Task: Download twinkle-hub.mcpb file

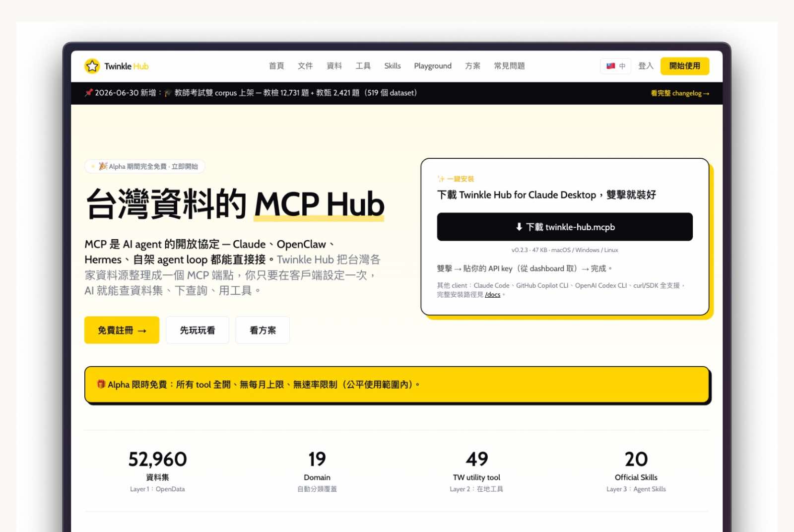Action: click(x=565, y=227)
